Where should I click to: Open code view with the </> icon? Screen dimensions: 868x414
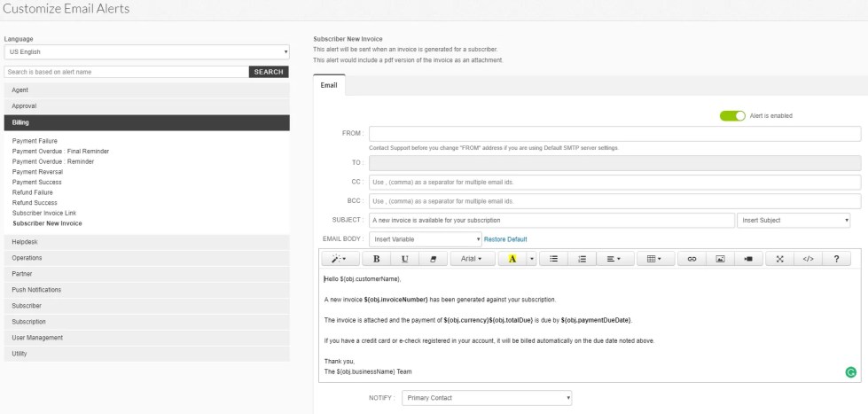(808, 259)
